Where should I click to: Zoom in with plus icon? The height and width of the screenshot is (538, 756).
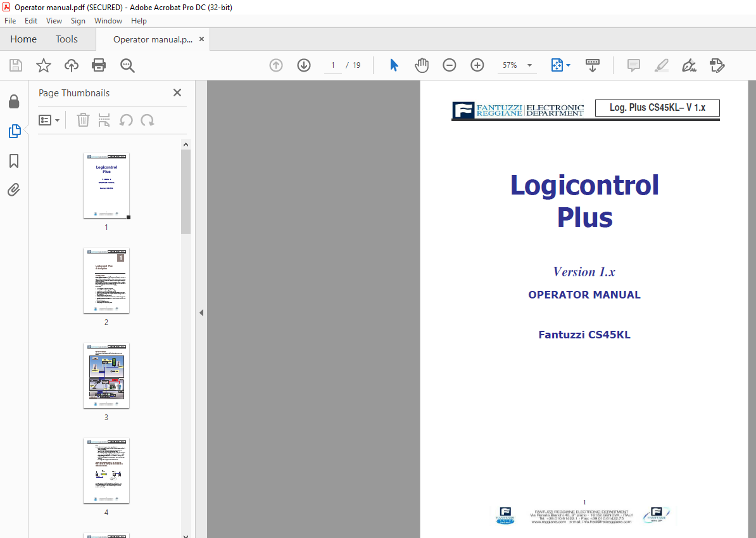click(477, 65)
